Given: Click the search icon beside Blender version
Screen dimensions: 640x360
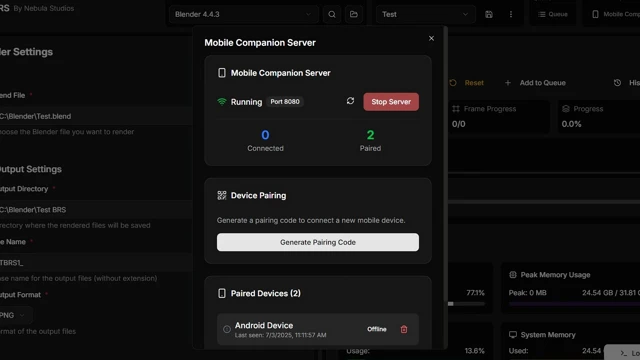Looking at the screenshot, I should [x=332, y=14].
